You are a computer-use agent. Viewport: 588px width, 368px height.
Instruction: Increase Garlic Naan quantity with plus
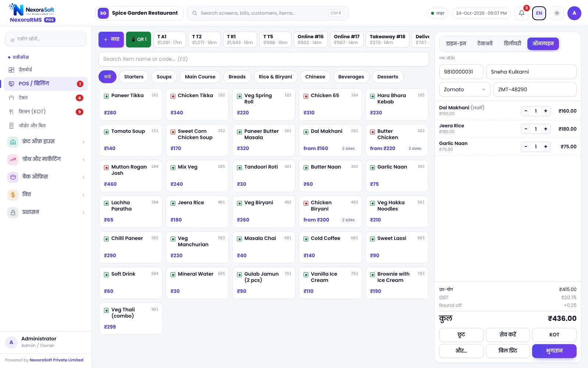click(x=545, y=146)
